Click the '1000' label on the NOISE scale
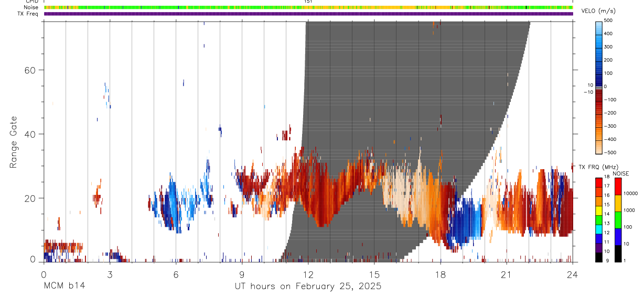Screen dimensions: 644x297 tap(629, 210)
